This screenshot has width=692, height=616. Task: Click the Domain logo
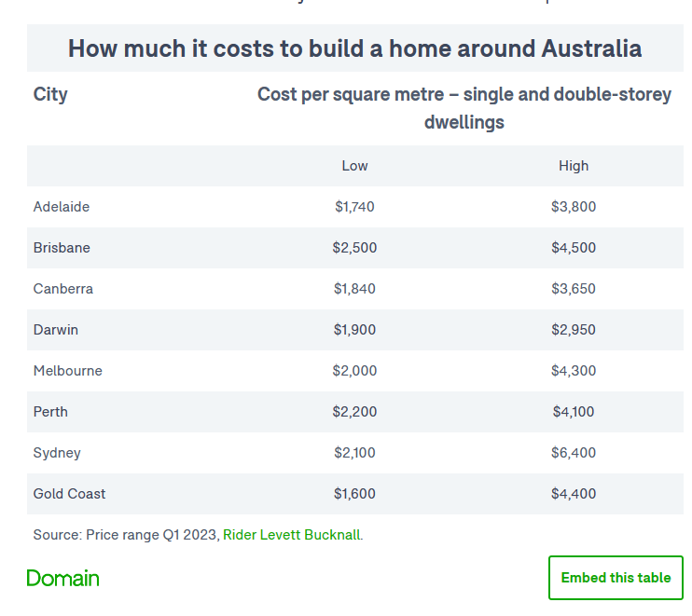click(62, 578)
